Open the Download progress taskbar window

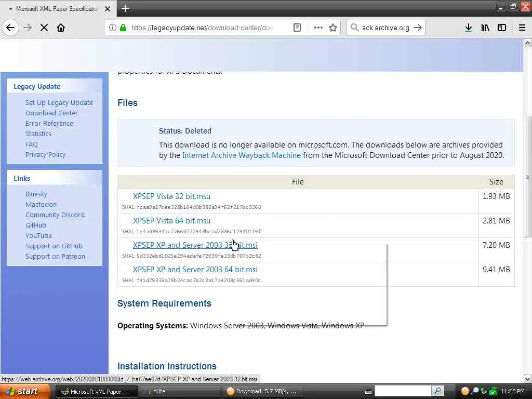click(263, 392)
